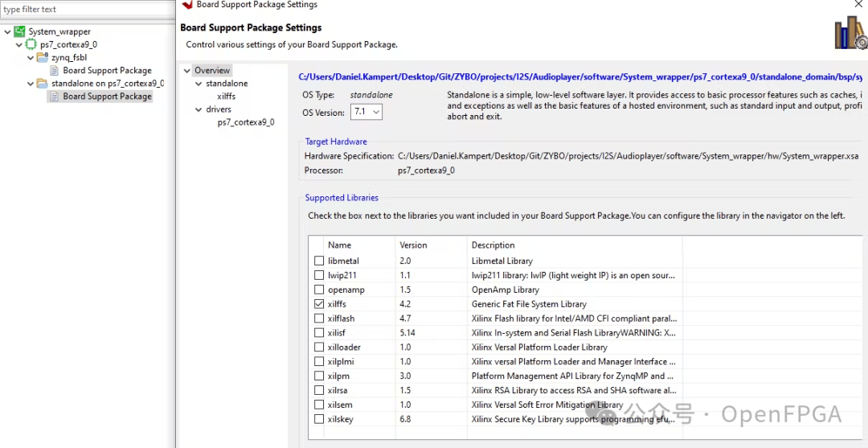Click the OS Type standalone value
The height and width of the screenshot is (448, 868).
(x=371, y=95)
